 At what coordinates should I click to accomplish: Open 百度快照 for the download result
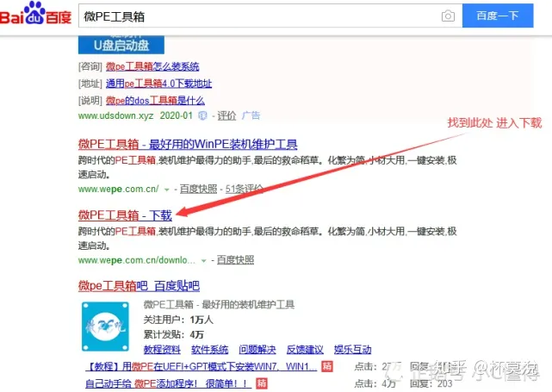pos(235,260)
